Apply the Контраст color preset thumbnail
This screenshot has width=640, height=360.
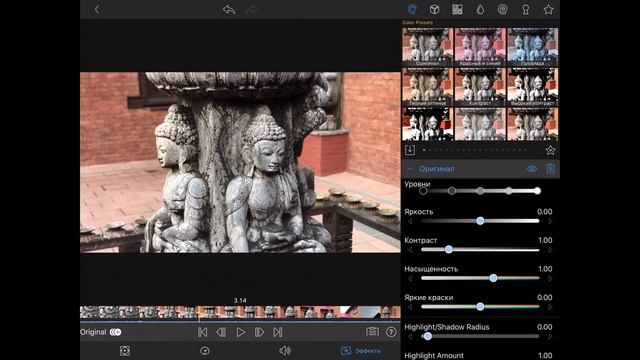tap(480, 87)
